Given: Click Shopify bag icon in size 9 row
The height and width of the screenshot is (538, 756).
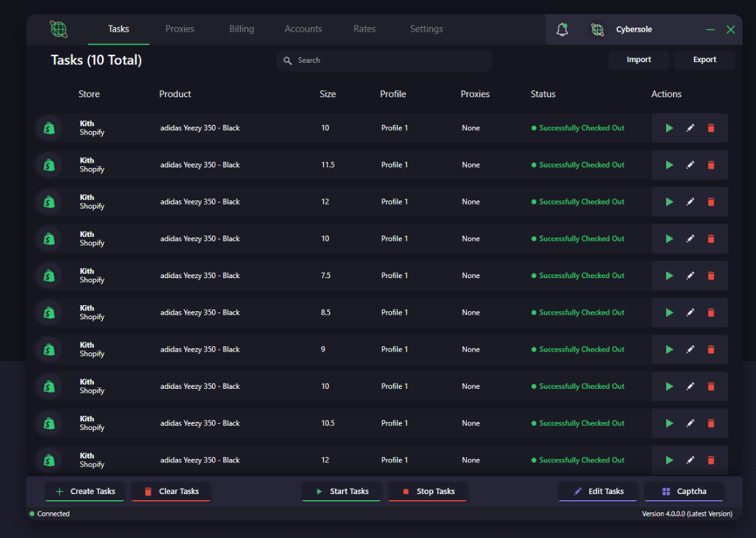Looking at the screenshot, I should tap(49, 350).
